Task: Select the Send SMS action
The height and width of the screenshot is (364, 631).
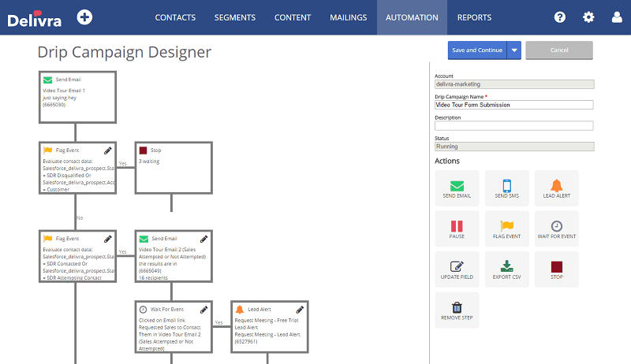Action: [506, 188]
